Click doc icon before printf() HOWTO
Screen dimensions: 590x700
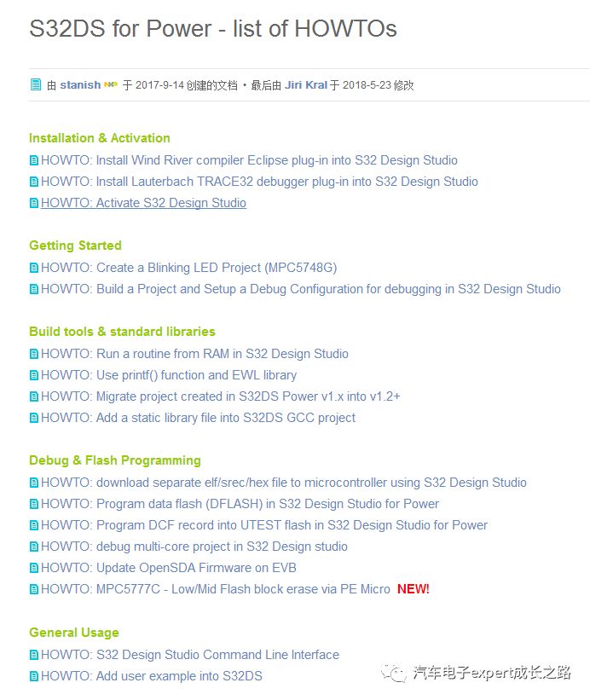(x=34, y=375)
